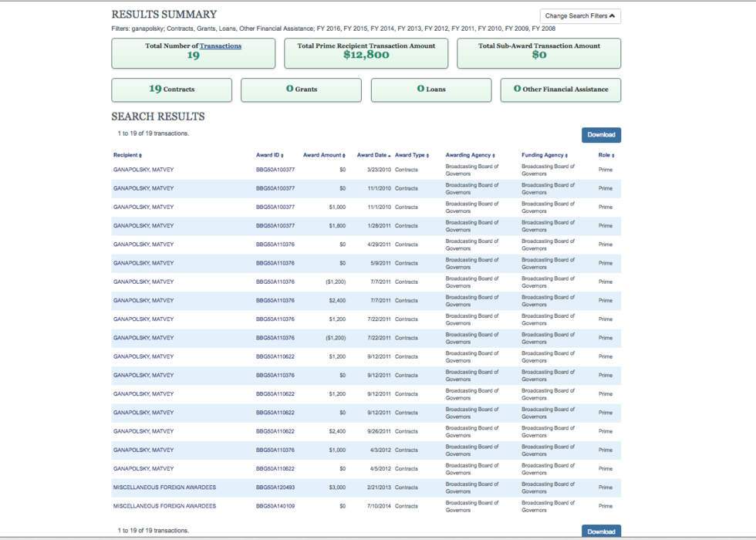Screen dimensions: 756x540
Task: Sort results by Award ID column
Action: [x=269, y=155]
